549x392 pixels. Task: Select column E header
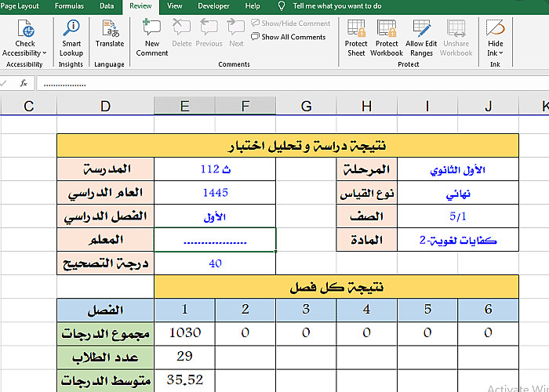coord(184,106)
